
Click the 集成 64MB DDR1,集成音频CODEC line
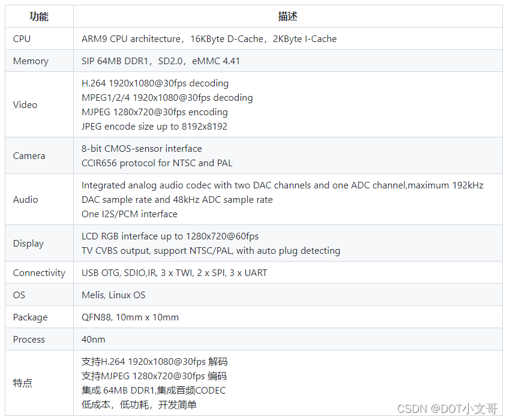coord(154,391)
